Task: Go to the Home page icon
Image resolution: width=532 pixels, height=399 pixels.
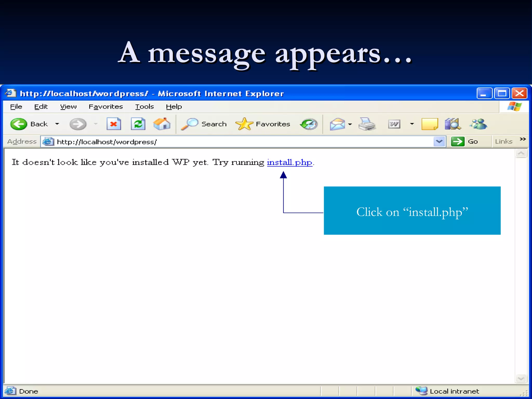Action: [162, 124]
